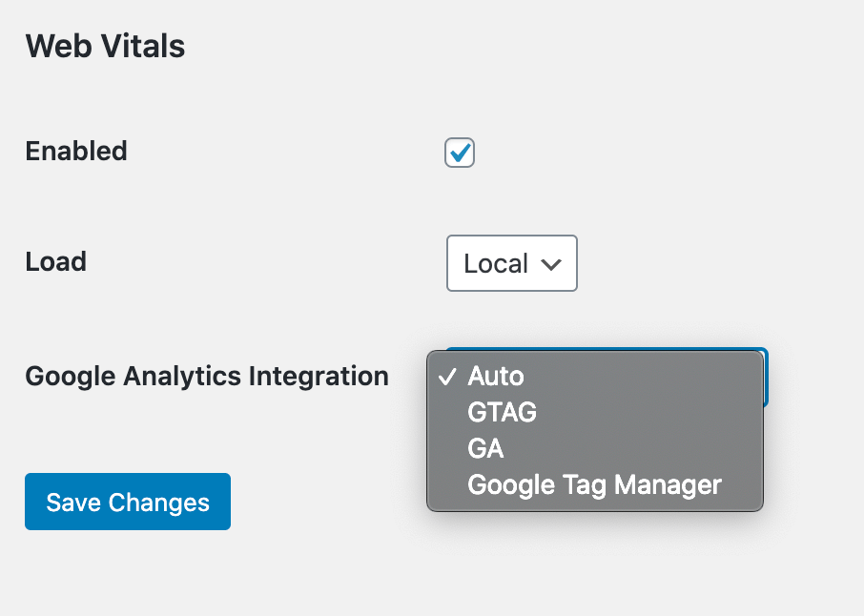Click the Google Analytics Integration label
The width and height of the screenshot is (864, 616).
[207, 377]
